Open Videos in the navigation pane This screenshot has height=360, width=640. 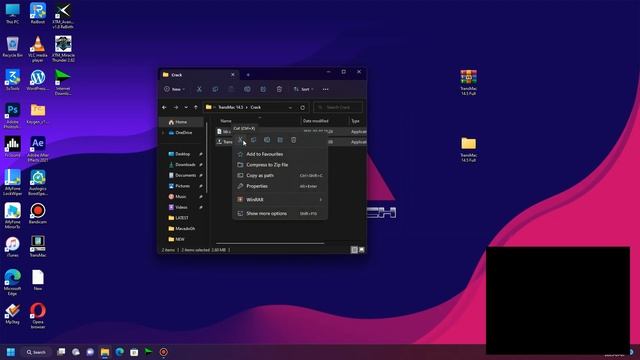181,207
